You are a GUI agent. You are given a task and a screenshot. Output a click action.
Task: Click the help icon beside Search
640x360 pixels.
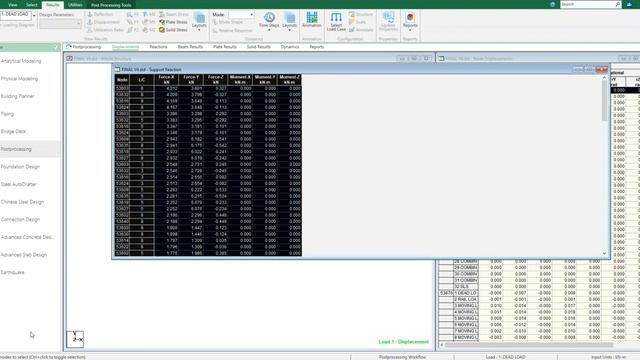pyautogui.click(x=552, y=4)
